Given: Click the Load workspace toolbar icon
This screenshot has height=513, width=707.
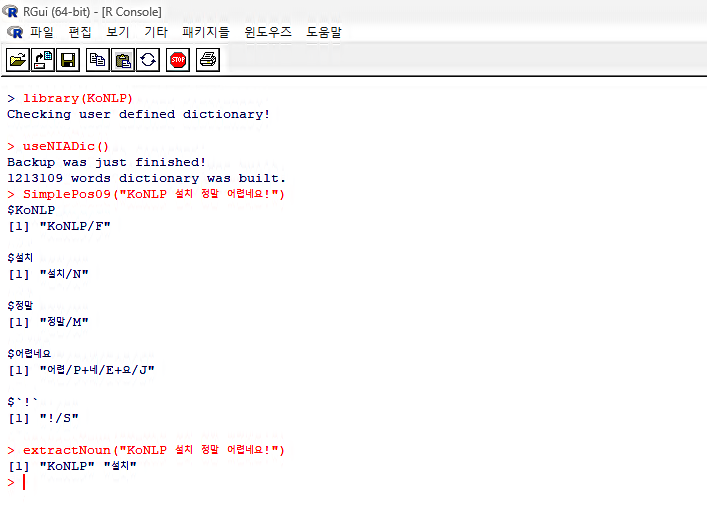Looking at the screenshot, I should (43, 60).
